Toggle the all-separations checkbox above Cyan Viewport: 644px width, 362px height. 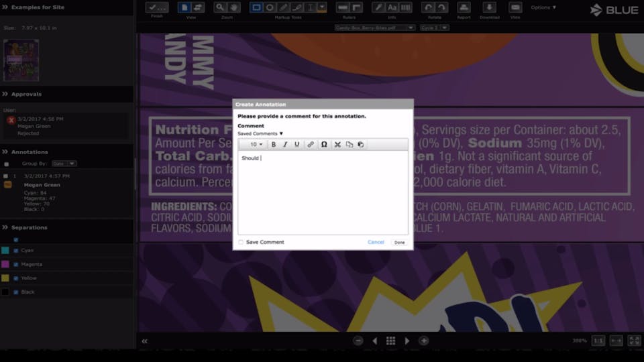click(x=16, y=240)
